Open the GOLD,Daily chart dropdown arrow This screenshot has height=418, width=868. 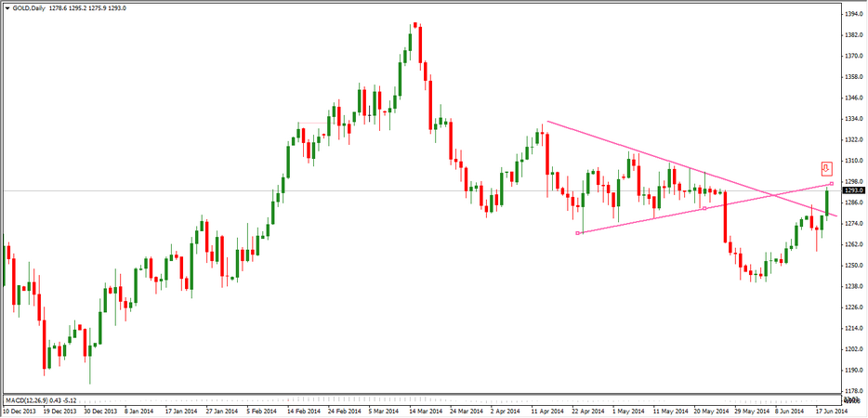coord(7,8)
